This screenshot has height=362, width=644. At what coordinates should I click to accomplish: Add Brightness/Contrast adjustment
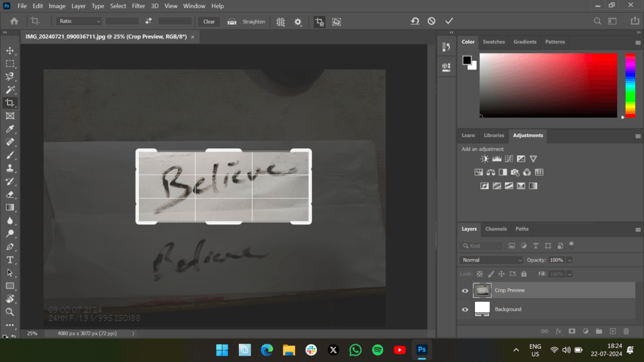485,159
